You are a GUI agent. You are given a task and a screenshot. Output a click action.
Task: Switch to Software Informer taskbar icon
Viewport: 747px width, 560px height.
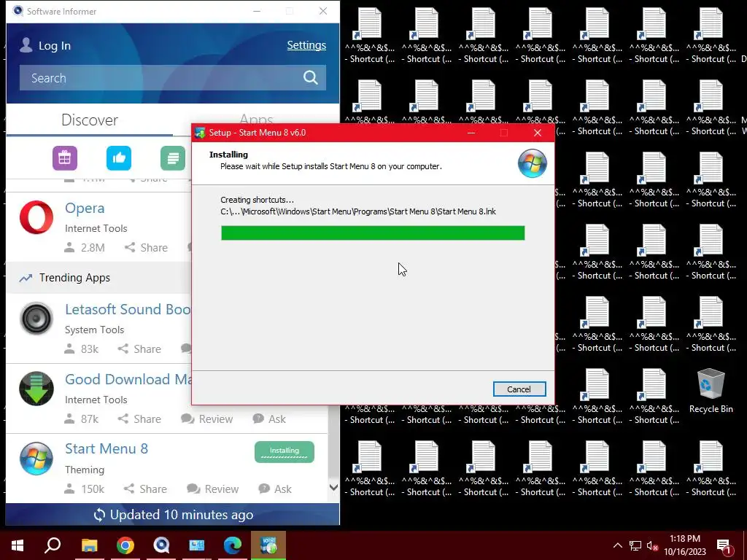point(161,545)
